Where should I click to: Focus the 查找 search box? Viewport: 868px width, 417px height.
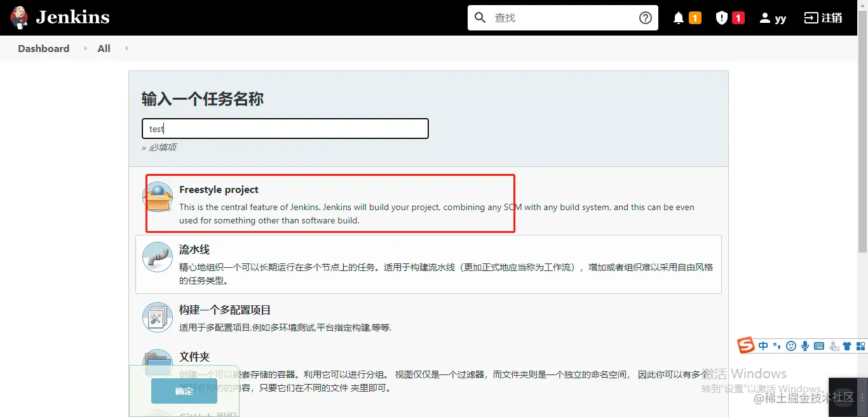563,18
